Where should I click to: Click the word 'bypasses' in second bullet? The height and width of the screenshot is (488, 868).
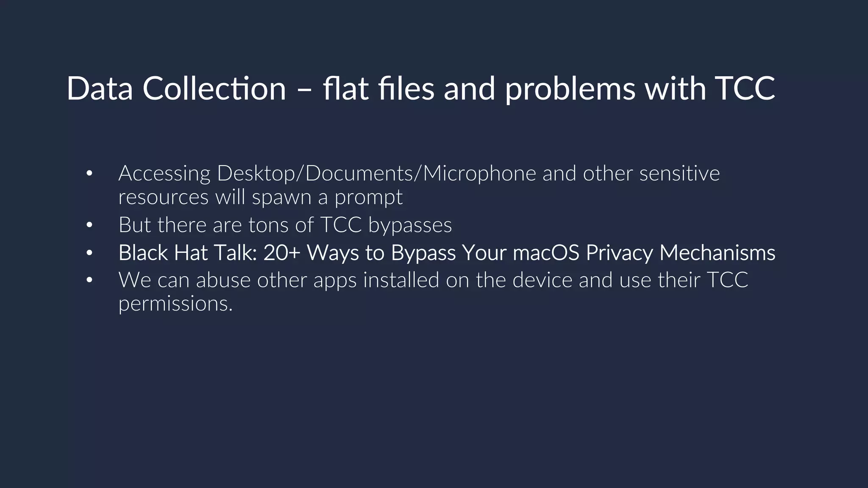click(410, 225)
